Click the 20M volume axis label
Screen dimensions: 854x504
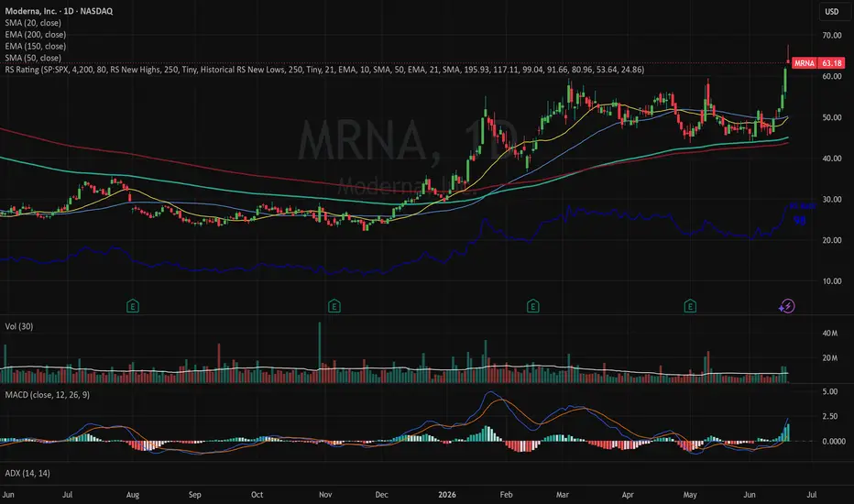point(830,358)
